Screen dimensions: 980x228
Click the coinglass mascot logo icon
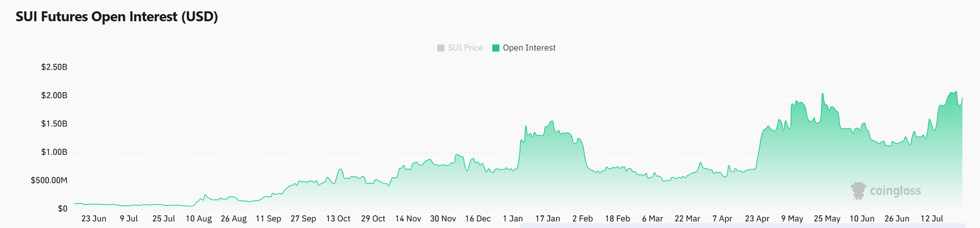(x=858, y=191)
